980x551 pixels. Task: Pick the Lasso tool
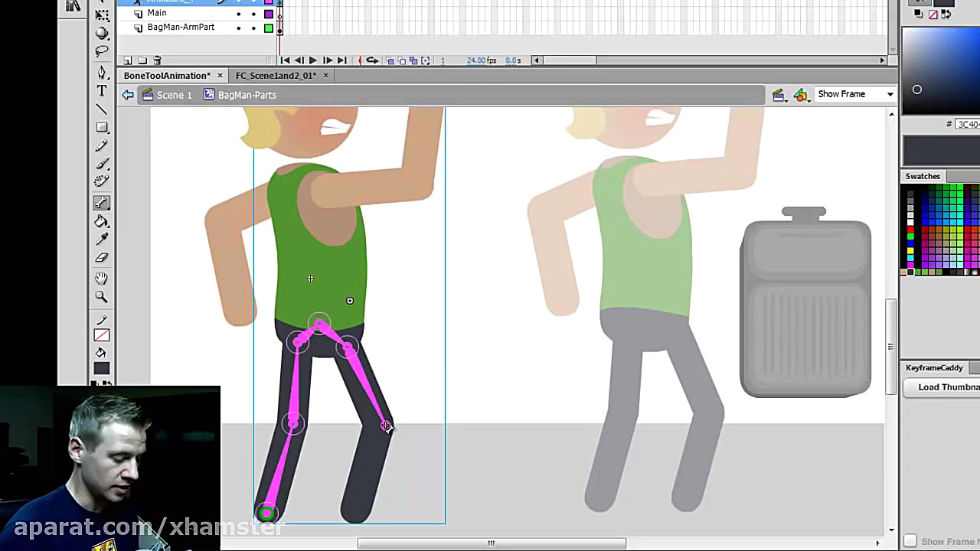[102, 51]
